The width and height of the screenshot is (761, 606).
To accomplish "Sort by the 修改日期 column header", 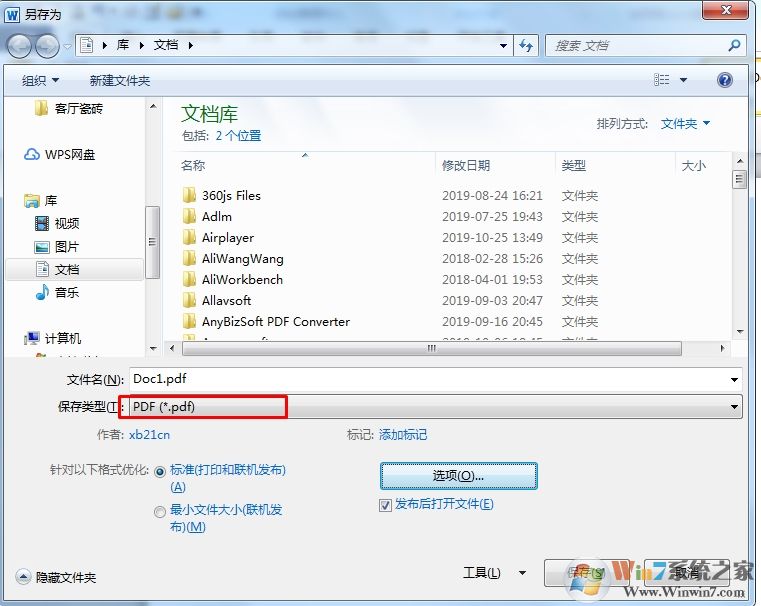I will (x=466, y=165).
